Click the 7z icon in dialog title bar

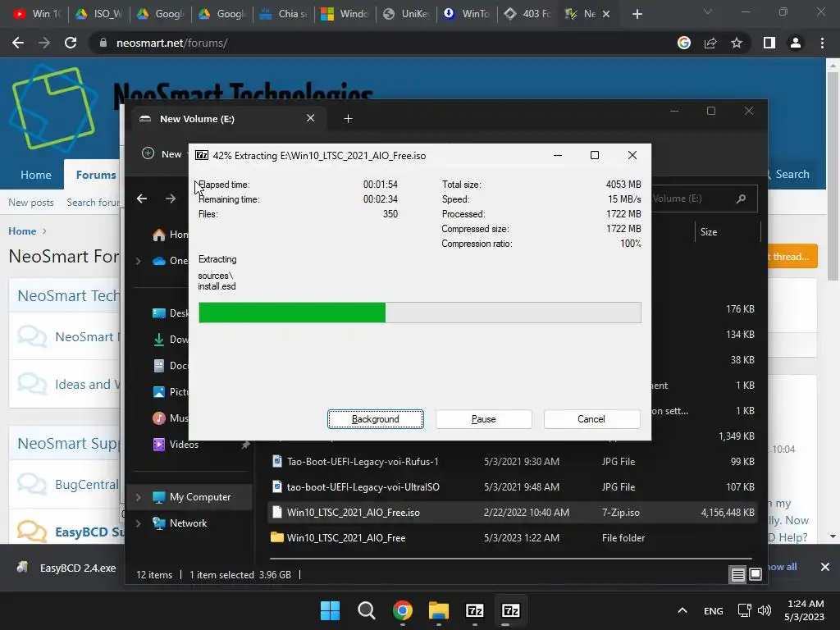coord(202,155)
